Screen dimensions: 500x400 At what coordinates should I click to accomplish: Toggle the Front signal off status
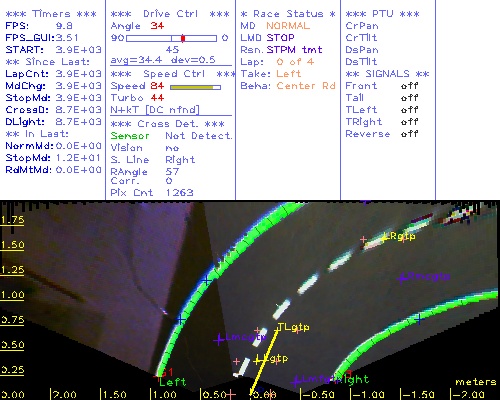point(409,86)
